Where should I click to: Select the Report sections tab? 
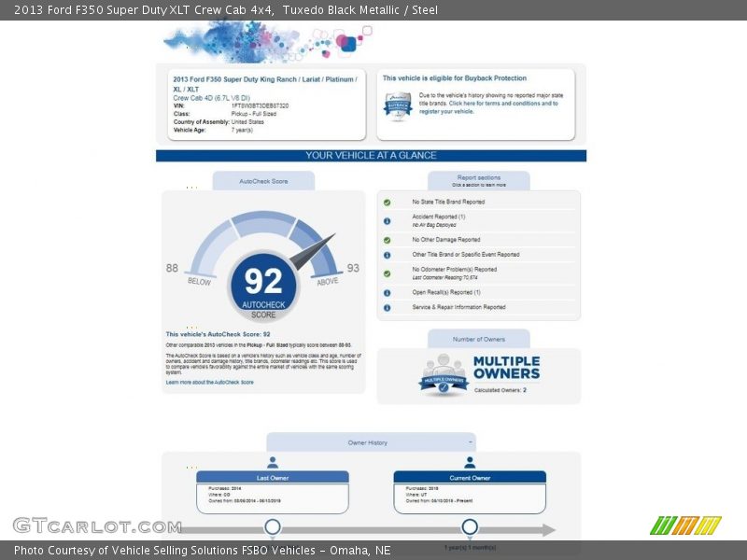[x=478, y=180]
